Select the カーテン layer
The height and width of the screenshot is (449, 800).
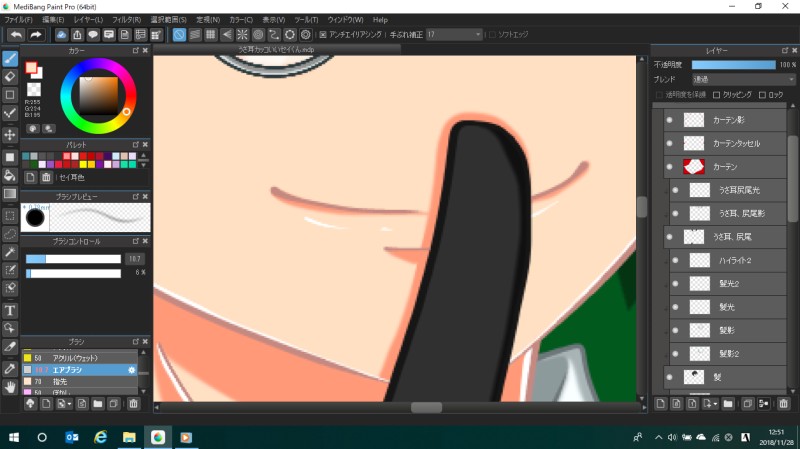tap(725, 167)
